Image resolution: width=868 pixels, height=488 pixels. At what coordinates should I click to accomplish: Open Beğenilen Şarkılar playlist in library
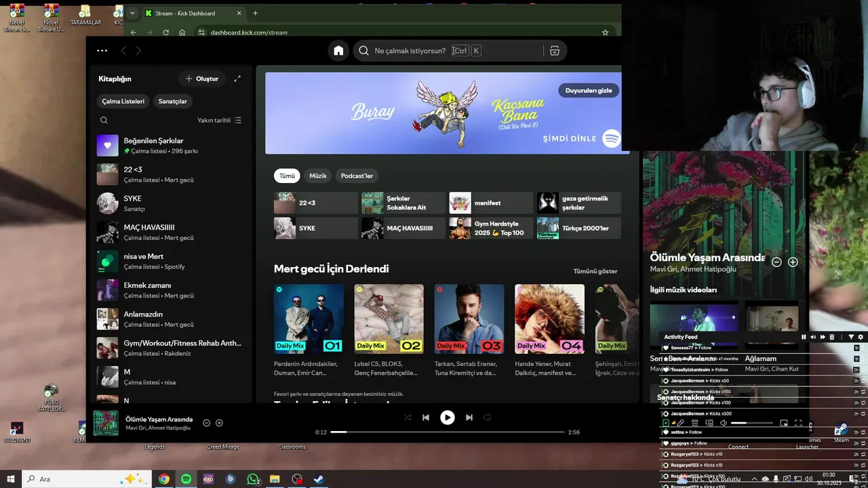click(x=170, y=145)
